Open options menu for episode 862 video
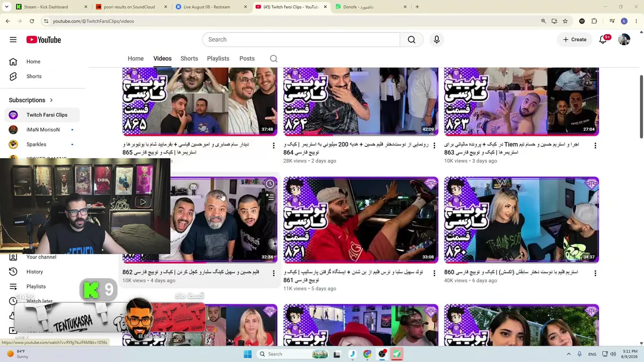The image size is (644, 362). pos(274,274)
